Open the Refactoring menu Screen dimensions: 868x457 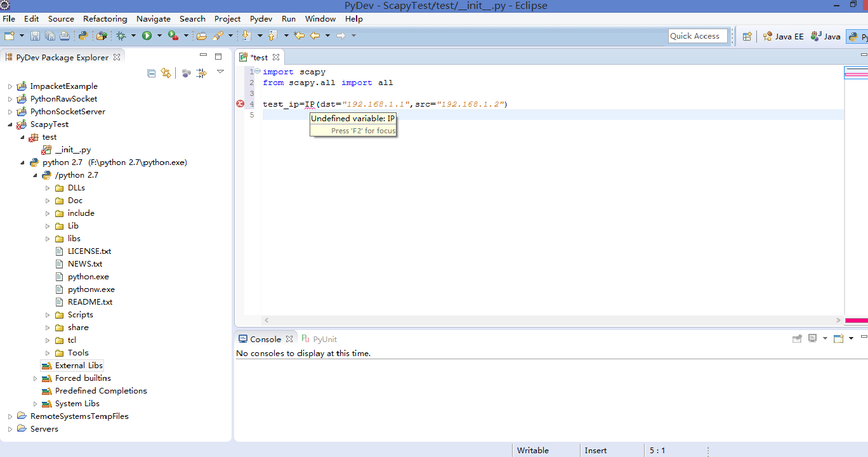[x=105, y=18]
